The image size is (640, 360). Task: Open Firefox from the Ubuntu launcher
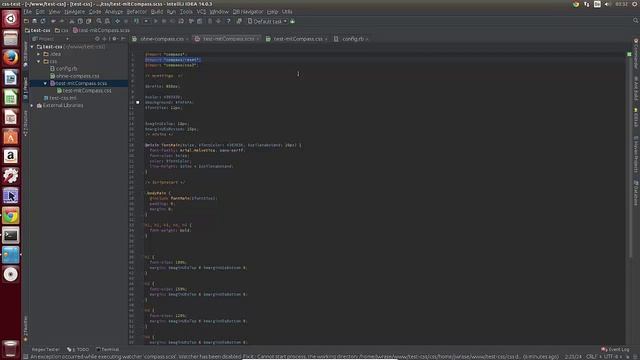coord(11,58)
